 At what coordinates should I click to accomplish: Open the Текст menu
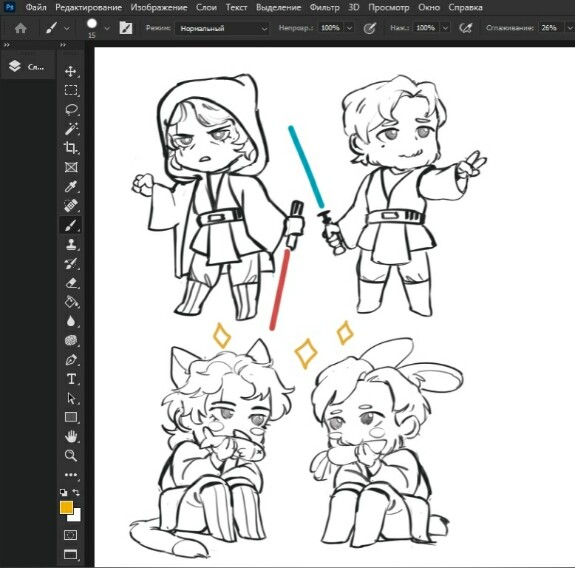[x=236, y=7]
